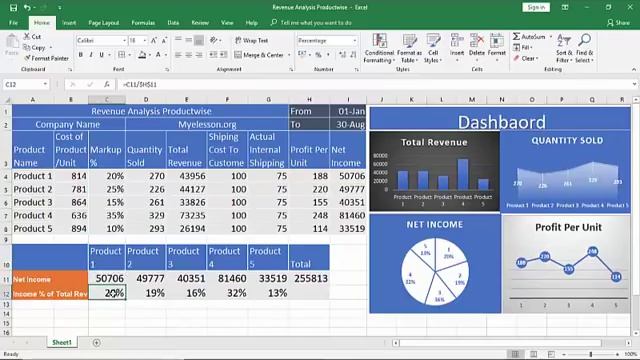This screenshot has height=360, width=640.
Task: Open the Format cells menu
Action: (497, 49)
